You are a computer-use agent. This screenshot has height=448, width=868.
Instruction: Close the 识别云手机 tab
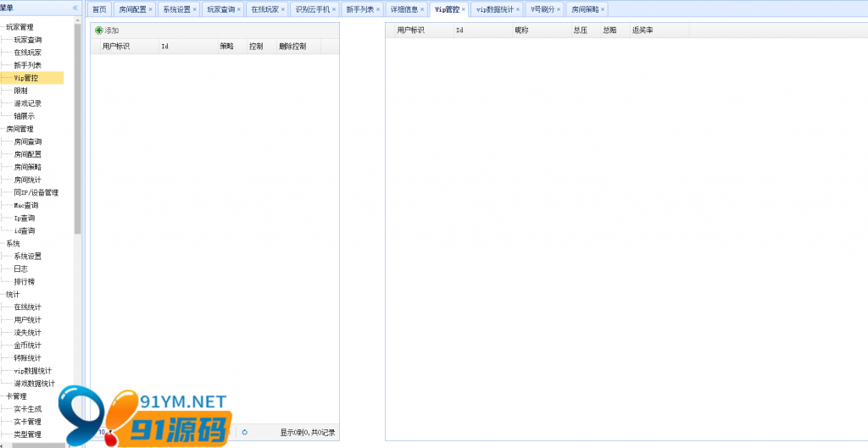[334, 9]
